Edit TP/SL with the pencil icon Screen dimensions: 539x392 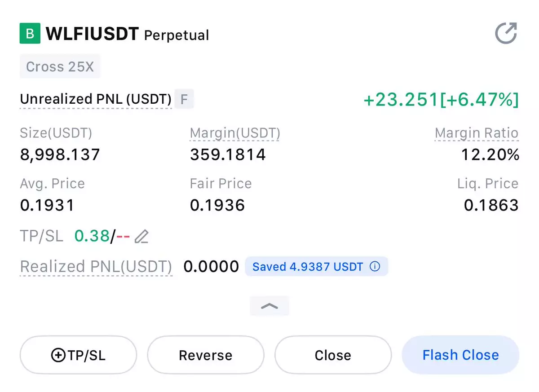(141, 236)
